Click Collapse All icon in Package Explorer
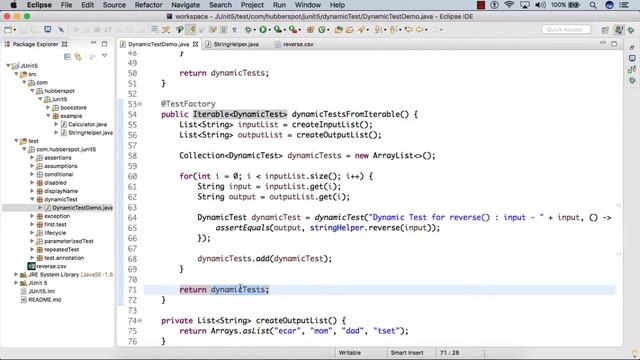Image resolution: width=640 pixels, height=360 pixels. point(67,56)
